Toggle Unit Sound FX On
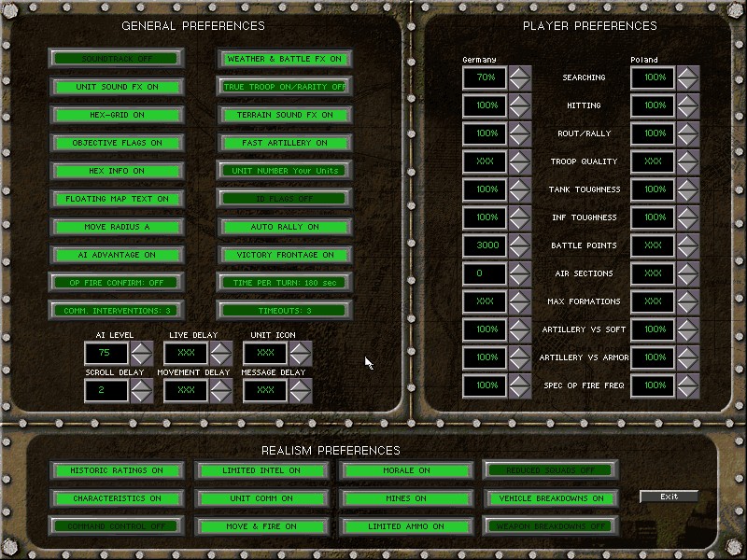747x560 pixels. coord(116,87)
